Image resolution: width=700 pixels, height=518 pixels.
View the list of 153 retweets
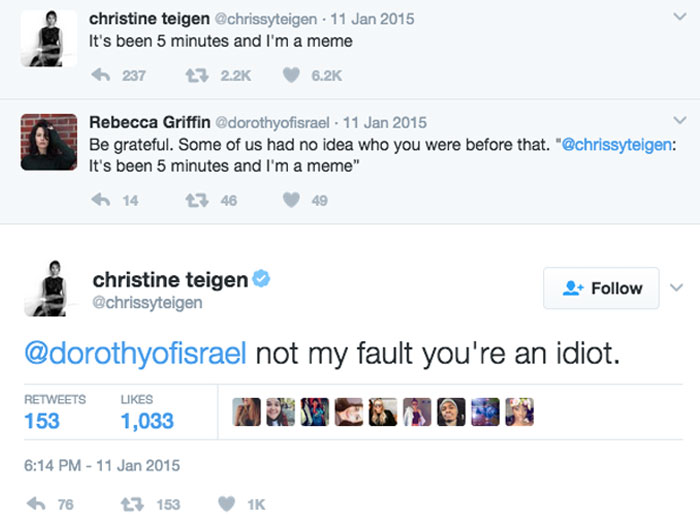(42, 420)
